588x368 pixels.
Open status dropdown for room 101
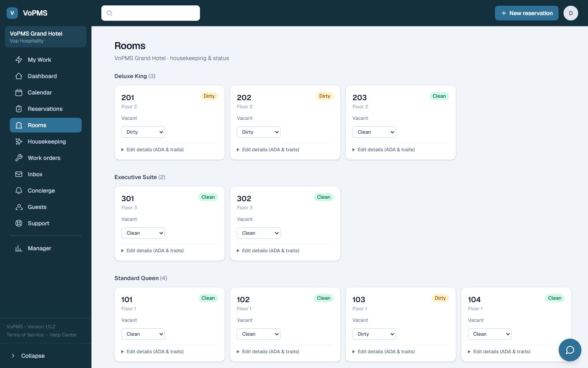[x=143, y=334]
